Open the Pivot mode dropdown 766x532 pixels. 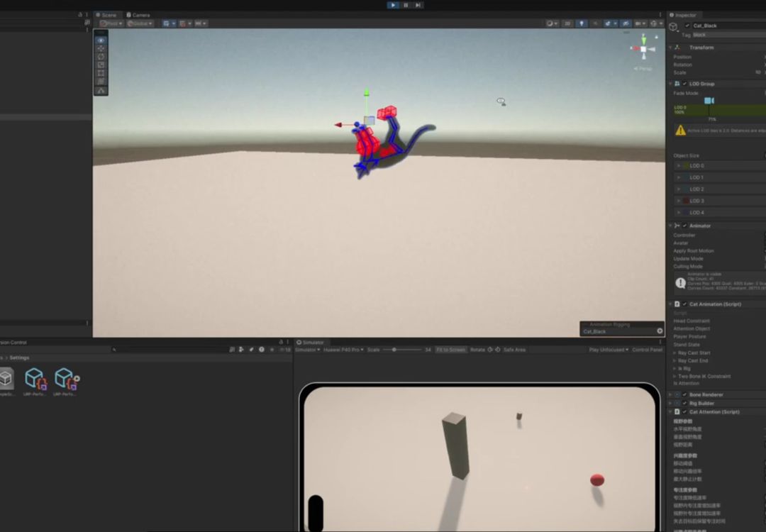point(111,23)
